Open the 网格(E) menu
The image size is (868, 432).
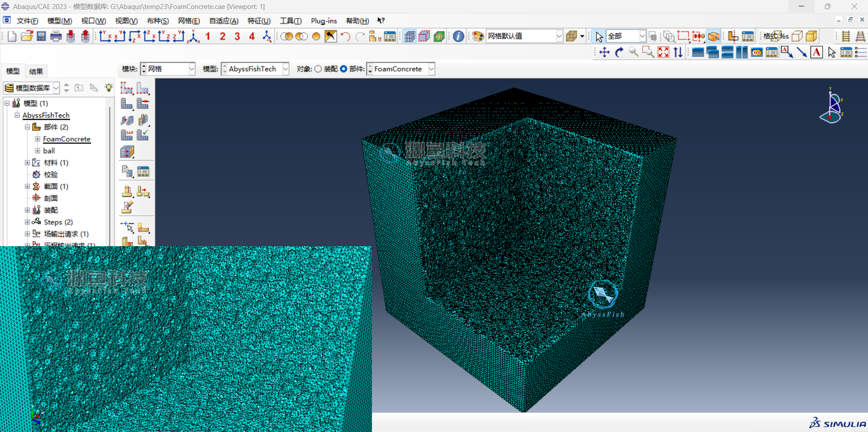189,21
